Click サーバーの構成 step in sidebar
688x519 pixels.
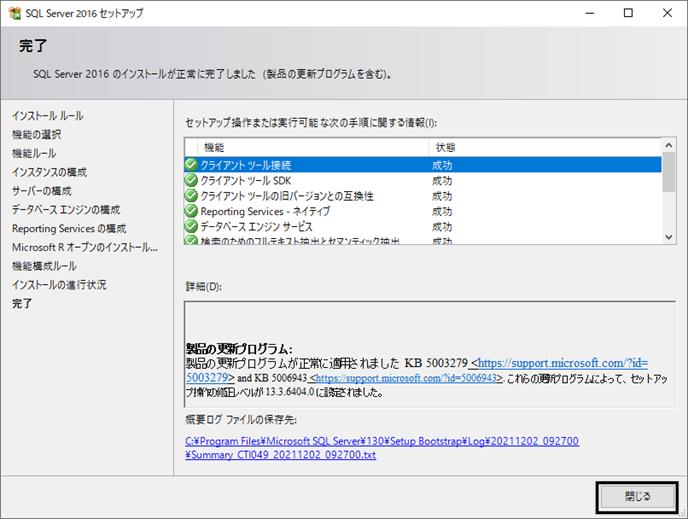click(42, 191)
